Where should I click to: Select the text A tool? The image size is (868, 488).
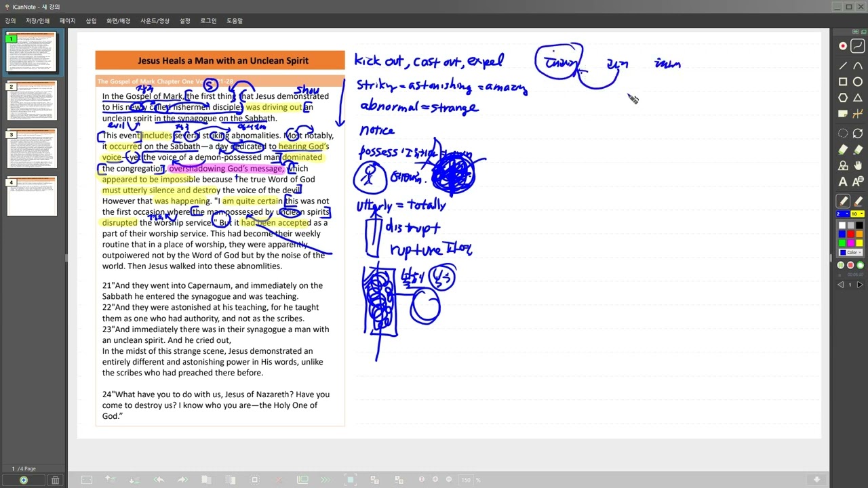coord(843,182)
